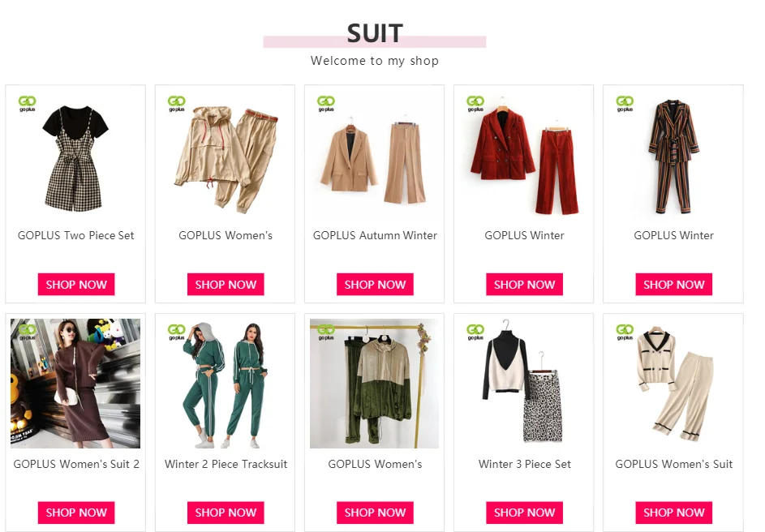Click SHOP NOW under GOPLUS Autumn Winter
Screen dimensions: 765x532
[375, 285]
